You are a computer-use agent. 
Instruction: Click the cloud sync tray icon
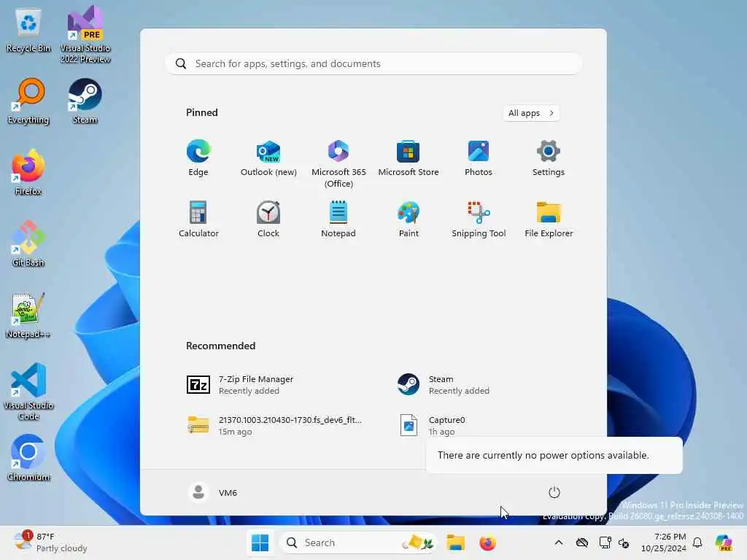point(581,542)
